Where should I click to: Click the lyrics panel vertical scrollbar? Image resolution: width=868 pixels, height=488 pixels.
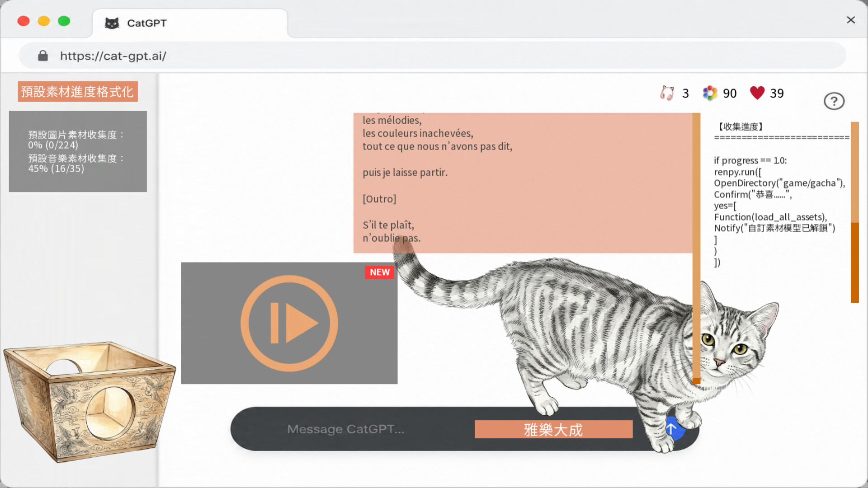696,249
